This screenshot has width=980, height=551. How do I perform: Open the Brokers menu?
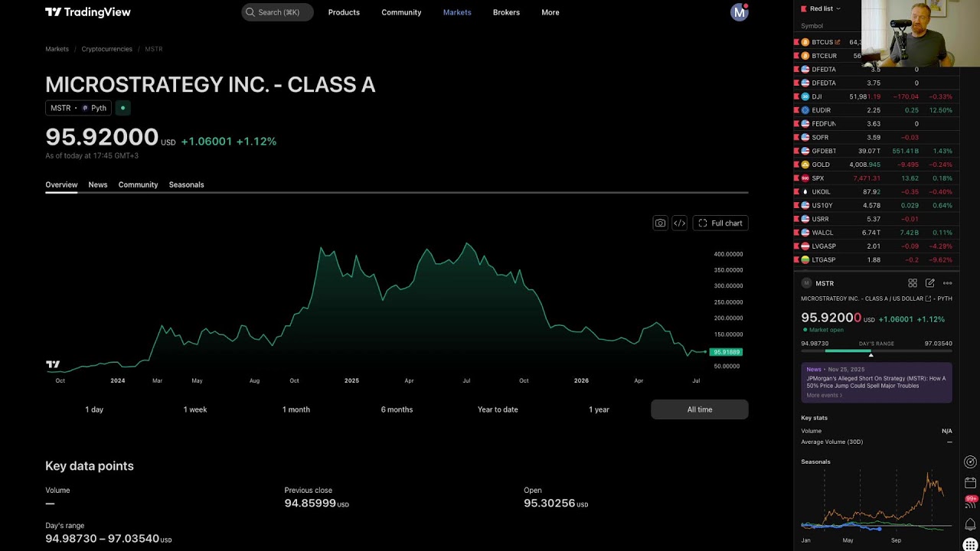point(506,12)
